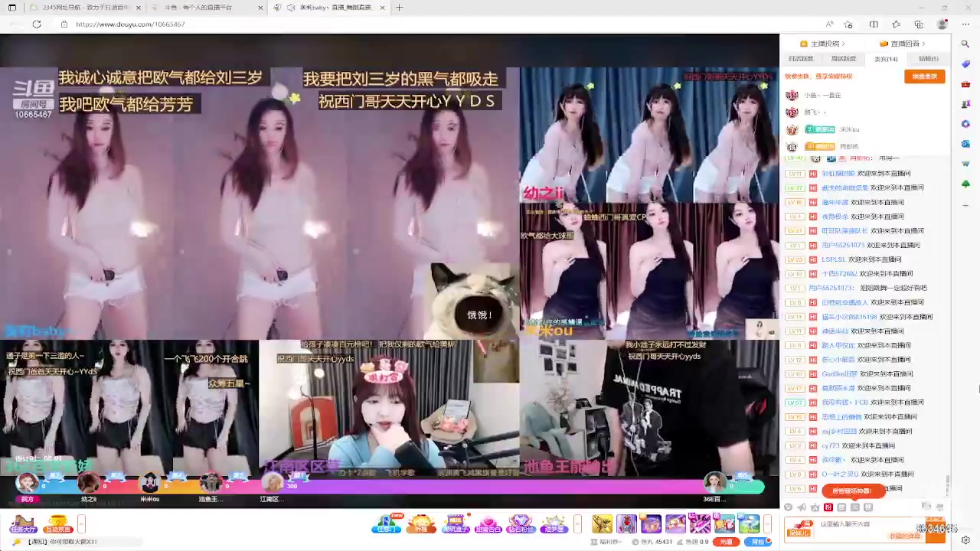Click the red 充值 recharge button
The width and height of the screenshot is (980, 551).
pyautogui.click(x=726, y=542)
